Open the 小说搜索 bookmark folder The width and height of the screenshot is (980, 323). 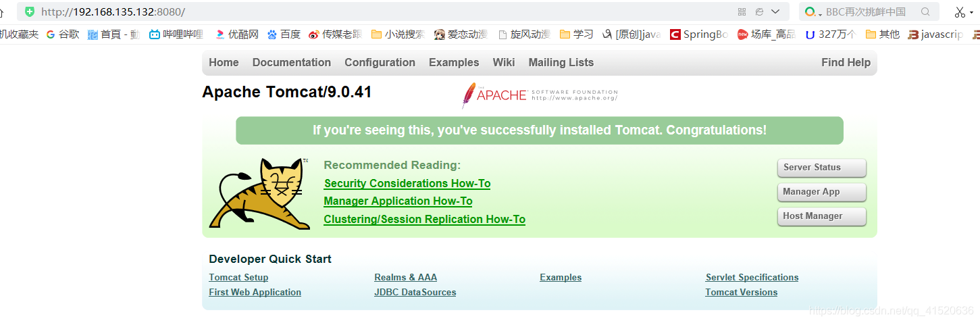(398, 34)
